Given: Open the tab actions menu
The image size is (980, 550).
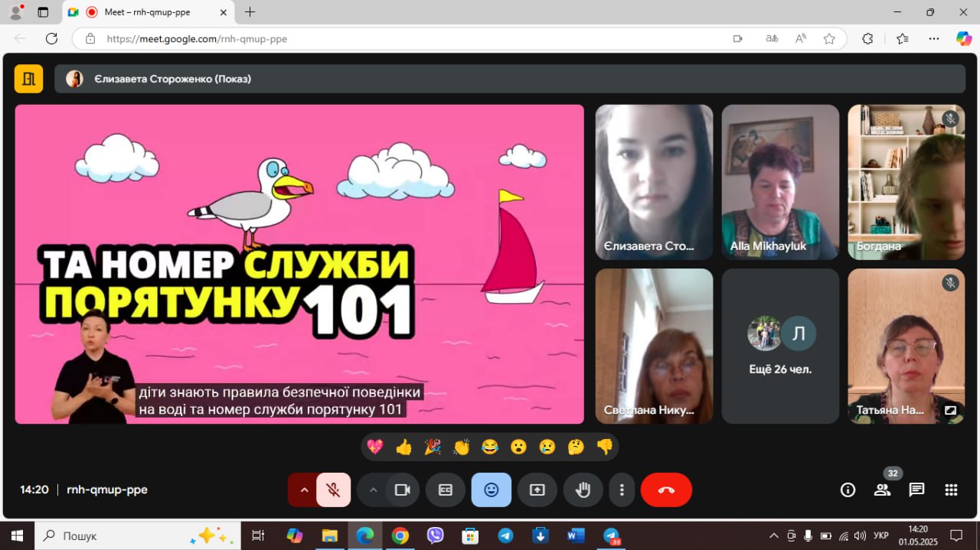Looking at the screenshot, I should point(43,12).
